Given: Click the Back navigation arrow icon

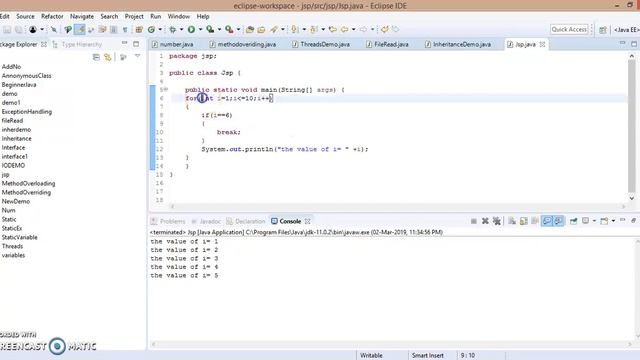Looking at the screenshot, I should 344,29.
